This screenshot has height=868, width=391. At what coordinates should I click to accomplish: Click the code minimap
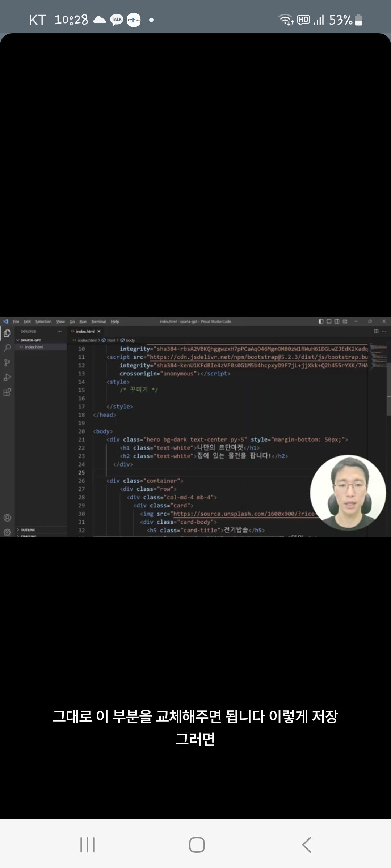click(x=378, y=356)
